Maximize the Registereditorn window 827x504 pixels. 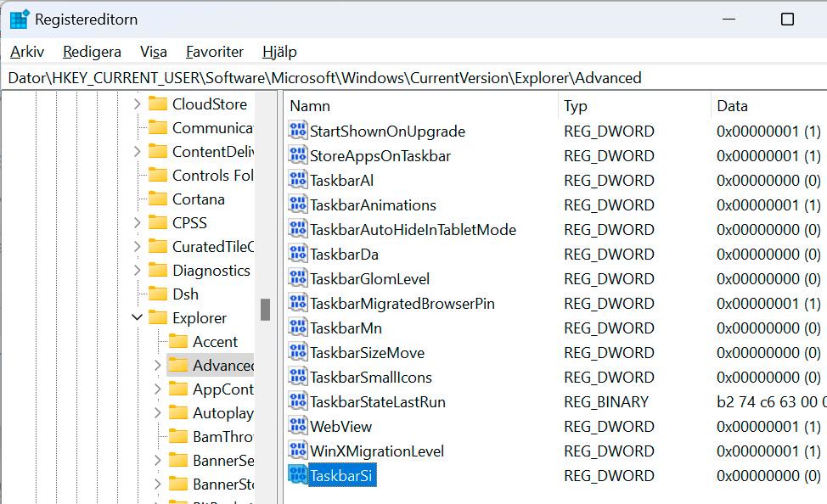[x=787, y=20]
